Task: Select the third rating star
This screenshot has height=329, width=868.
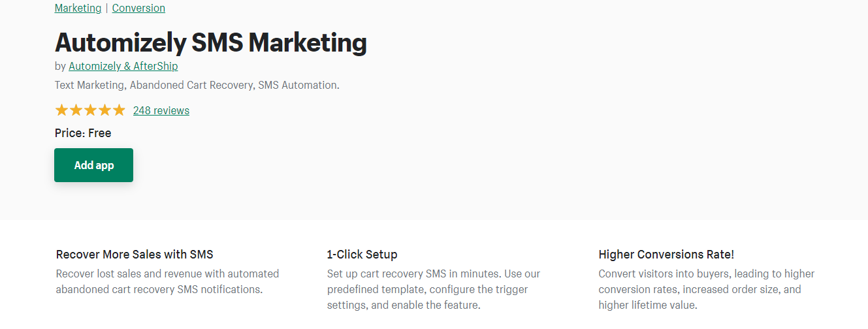Action: click(x=90, y=110)
